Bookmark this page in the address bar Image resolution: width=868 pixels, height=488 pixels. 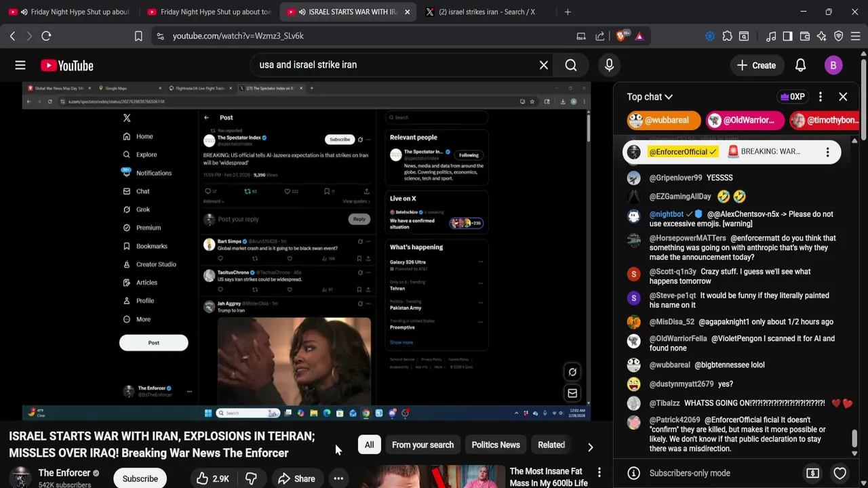click(138, 36)
